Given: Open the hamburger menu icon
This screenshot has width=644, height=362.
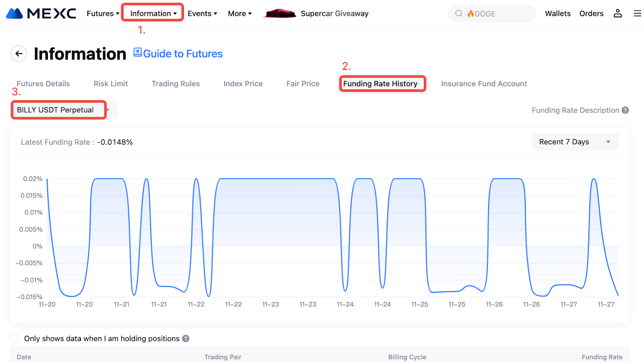Looking at the screenshot, I should (x=638, y=13).
